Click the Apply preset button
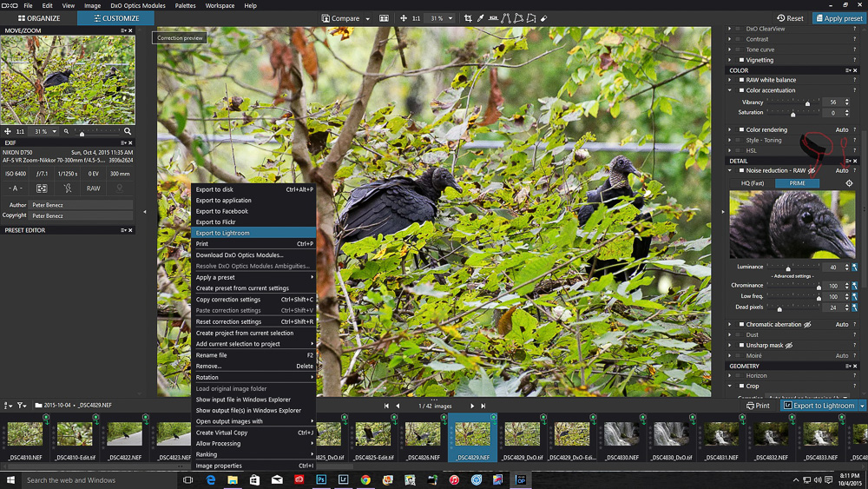Screen dimensions: 868x489 [838, 18]
